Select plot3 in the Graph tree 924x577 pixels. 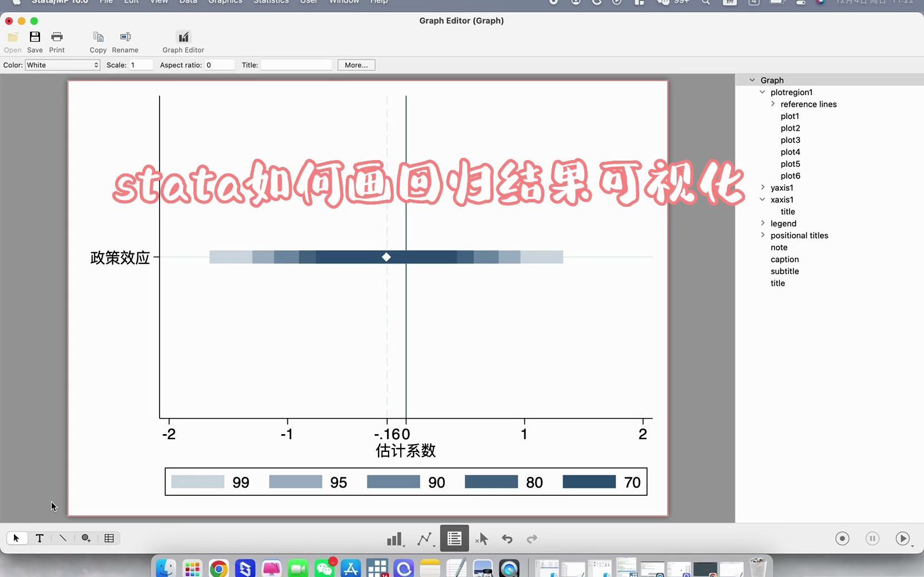(x=789, y=140)
